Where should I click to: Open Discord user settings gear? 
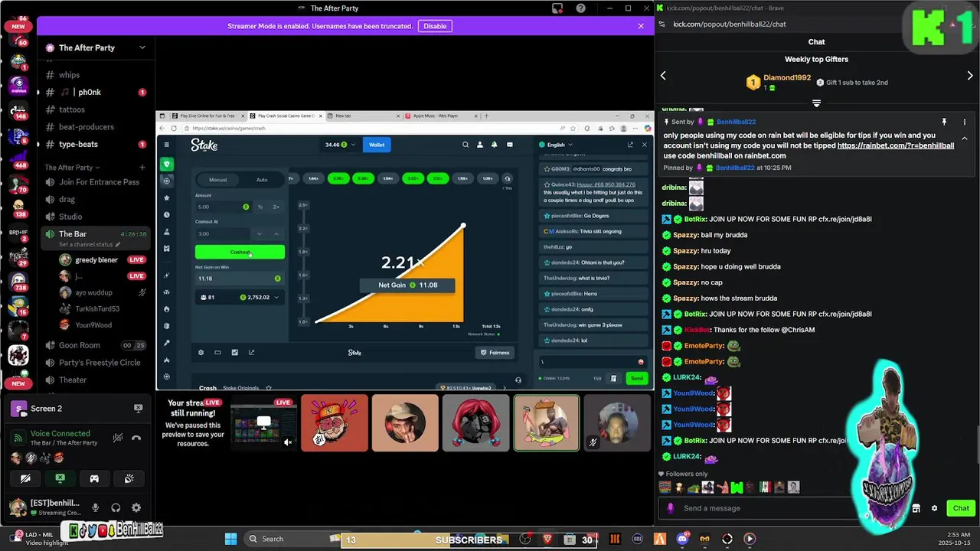[136, 507]
